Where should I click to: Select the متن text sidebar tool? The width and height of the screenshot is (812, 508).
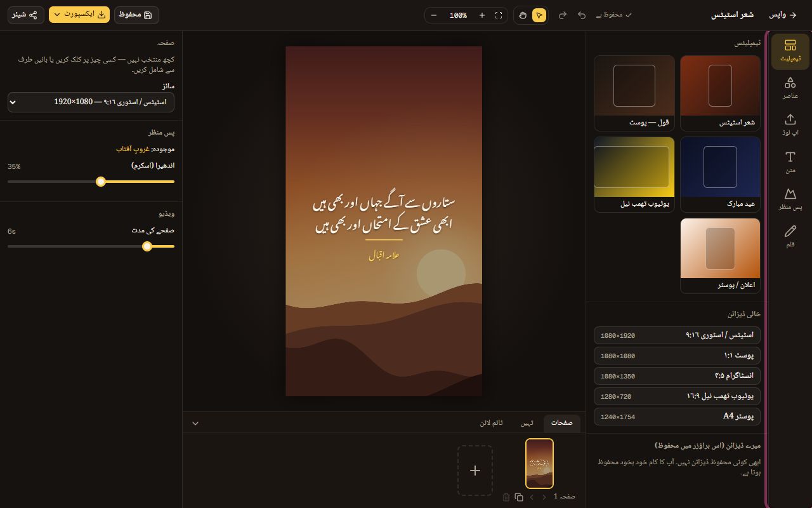click(790, 163)
